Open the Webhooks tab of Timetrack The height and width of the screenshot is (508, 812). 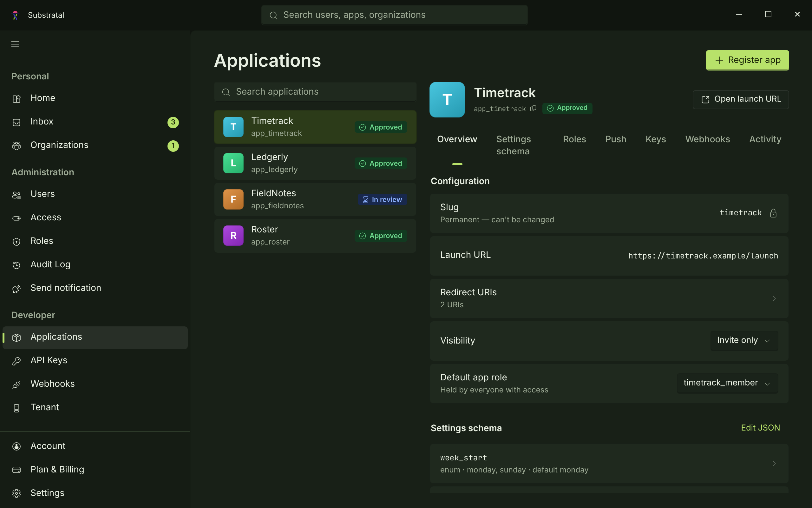point(708,139)
